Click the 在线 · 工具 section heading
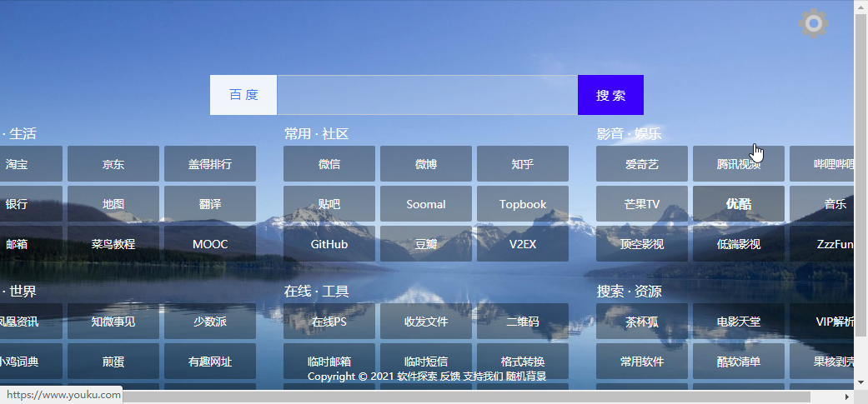The image size is (868, 404). [317, 292]
